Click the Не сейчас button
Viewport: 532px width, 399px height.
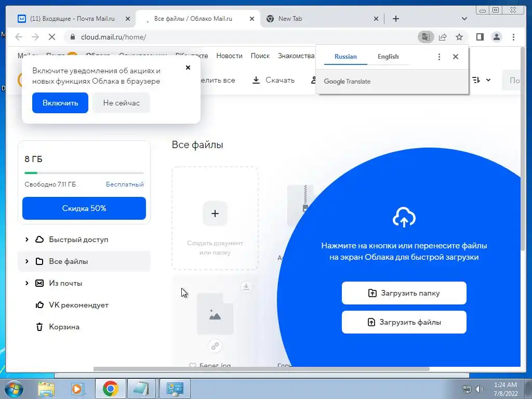(x=122, y=103)
